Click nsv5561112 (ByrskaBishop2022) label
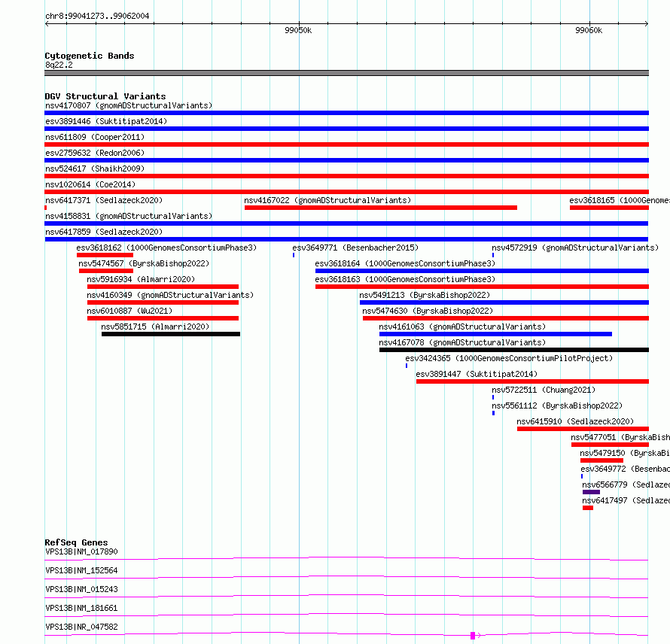670x644 pixels. tap(557, 406)
